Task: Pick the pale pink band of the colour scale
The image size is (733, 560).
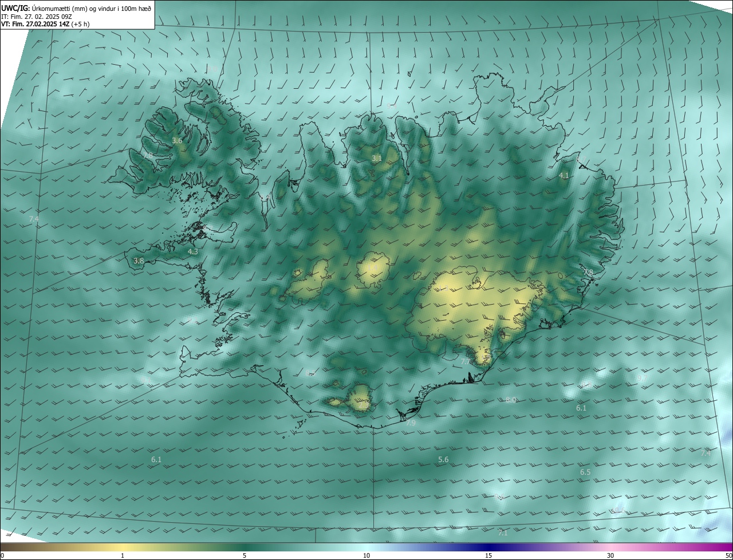Action: point(610,547)
